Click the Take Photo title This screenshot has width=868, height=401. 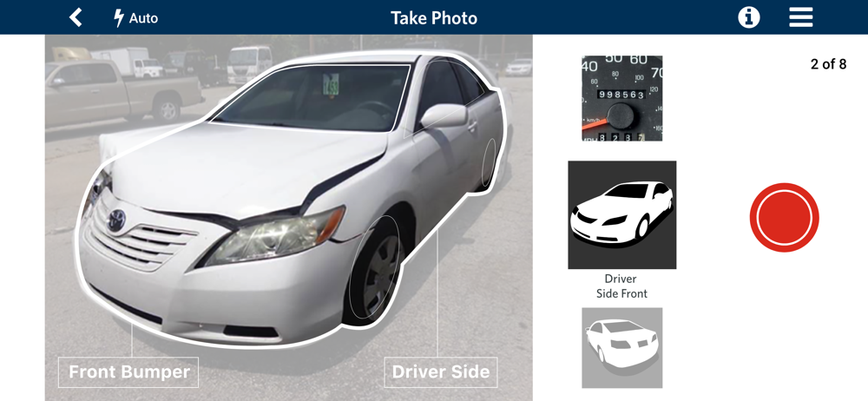point(434,18)
